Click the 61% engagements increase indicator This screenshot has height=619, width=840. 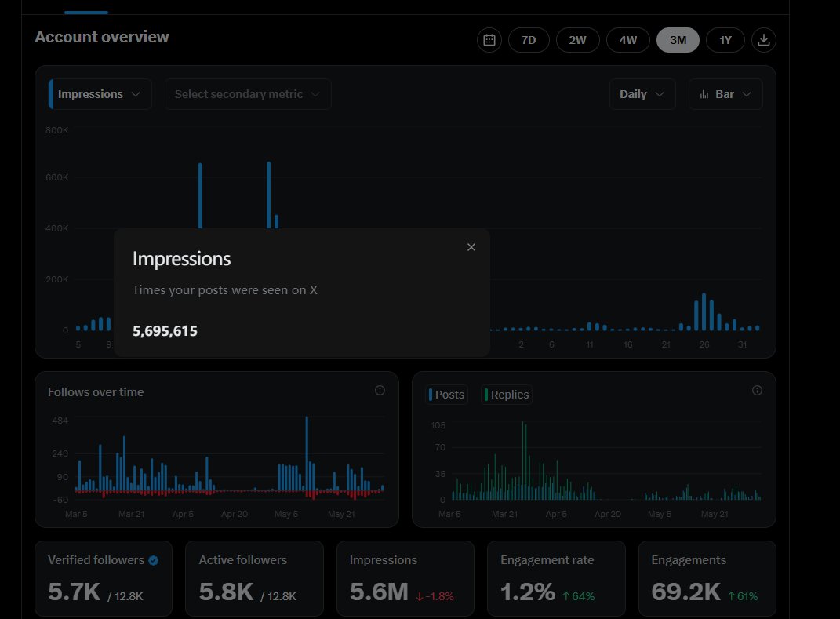743,596
